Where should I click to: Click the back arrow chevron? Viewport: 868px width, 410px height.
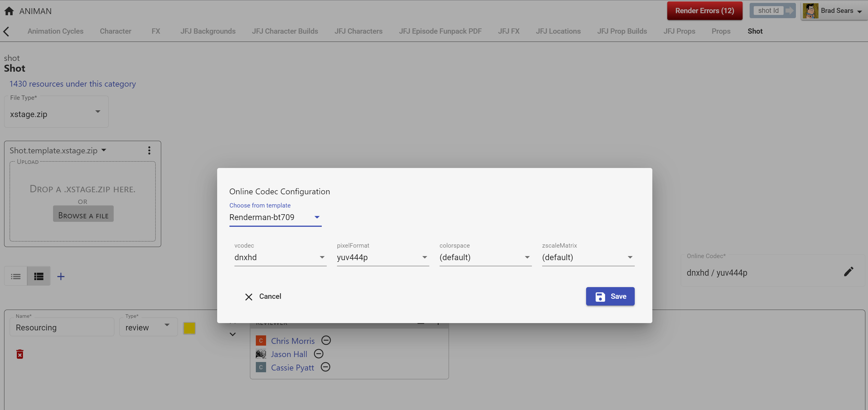click(6, 31)
